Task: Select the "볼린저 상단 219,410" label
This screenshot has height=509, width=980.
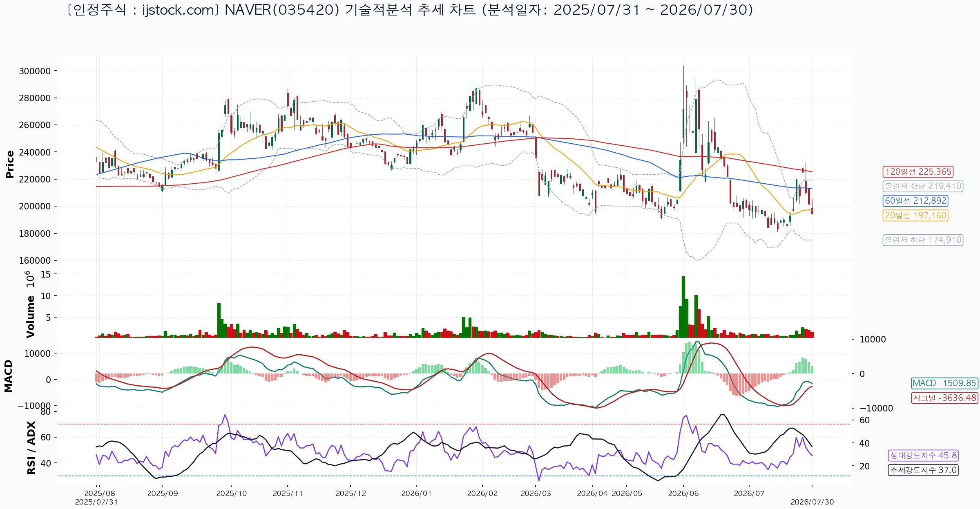Action: point(923,186)
